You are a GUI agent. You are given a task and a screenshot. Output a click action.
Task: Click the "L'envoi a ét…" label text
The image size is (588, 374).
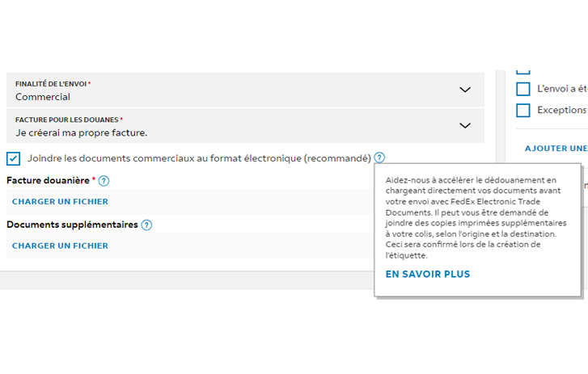pyautogui.click(x=561, y=89)
